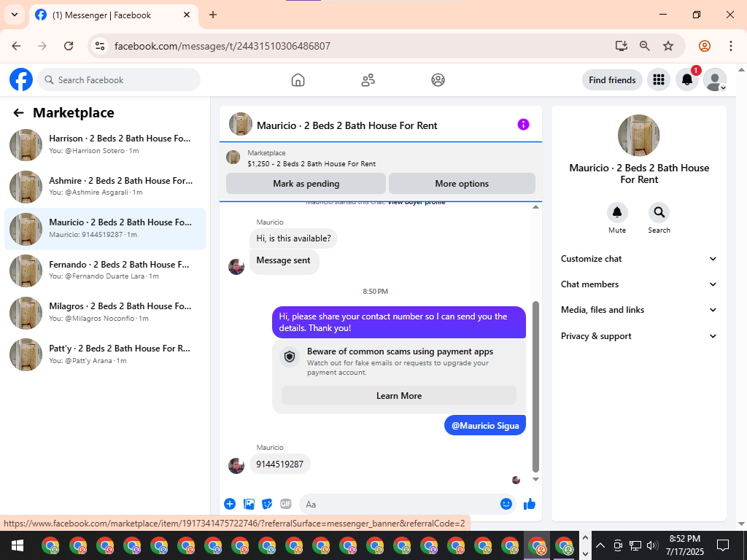The height and width of the screenshot is (560, 747).
Task: Open site information icon in address bar
Action: coord(99,46)
